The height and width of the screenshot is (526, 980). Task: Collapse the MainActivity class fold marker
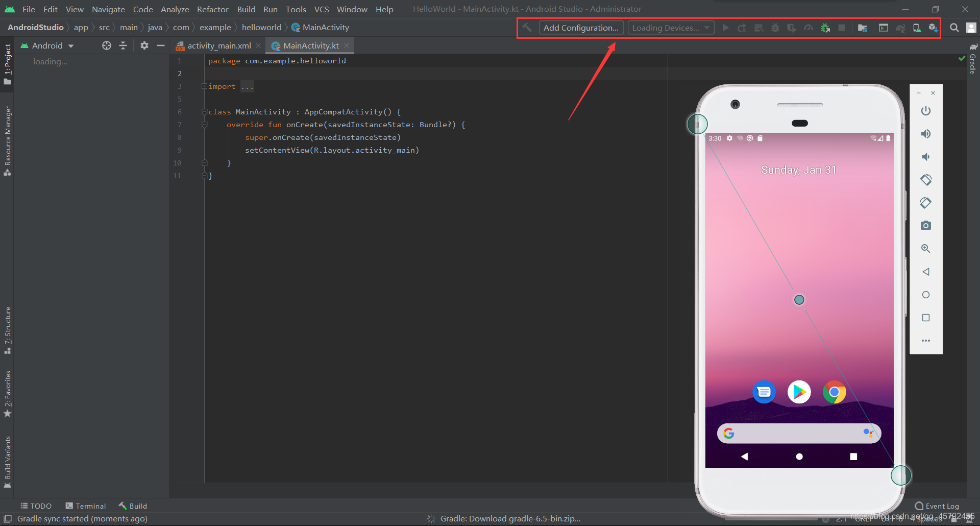click(204, 112)
